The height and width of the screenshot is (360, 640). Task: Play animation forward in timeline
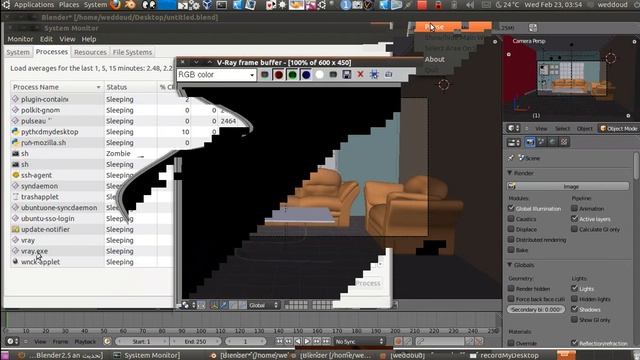(307, 341)
